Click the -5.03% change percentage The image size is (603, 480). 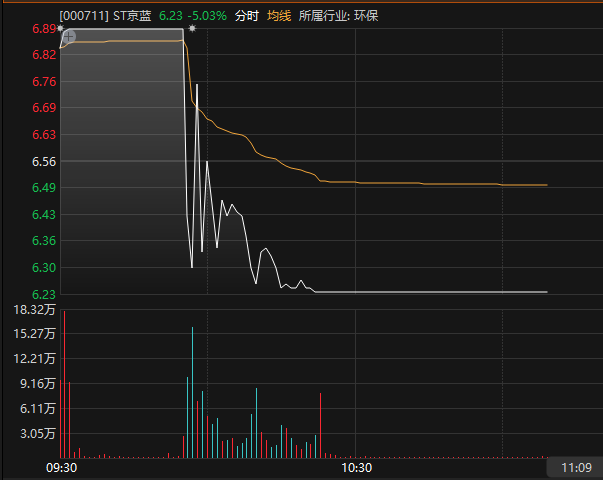click(x=207, y=16)
